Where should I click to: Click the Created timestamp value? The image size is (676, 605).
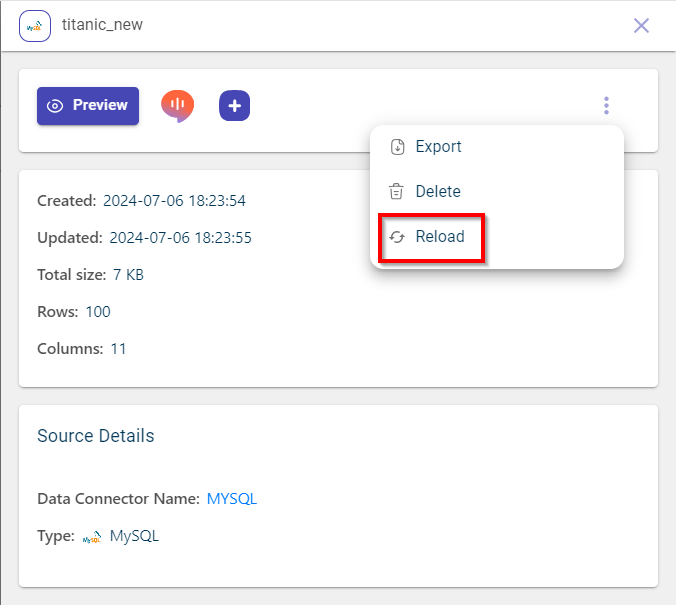coord(174,201)
